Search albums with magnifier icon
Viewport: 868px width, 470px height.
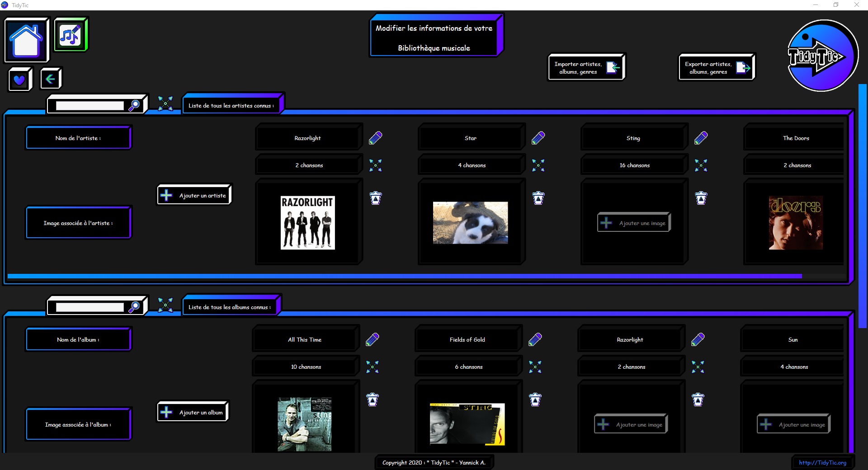(x=134, y=307)
